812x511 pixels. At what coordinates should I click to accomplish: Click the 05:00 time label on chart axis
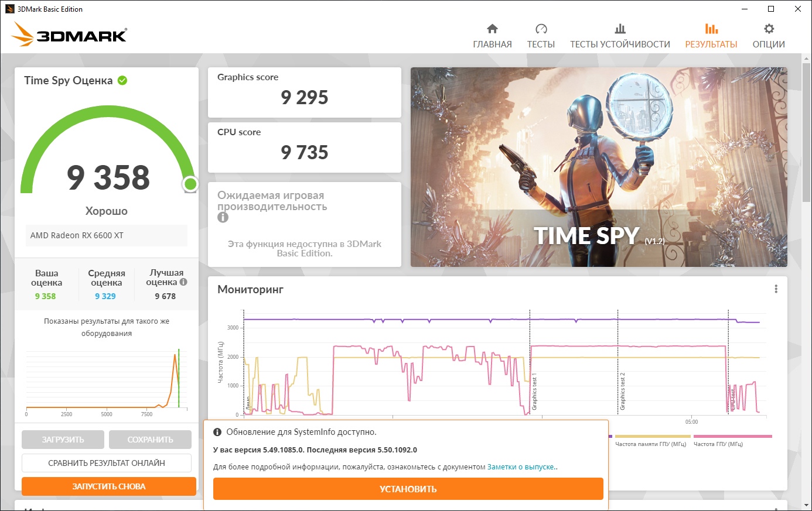[691, 422]
